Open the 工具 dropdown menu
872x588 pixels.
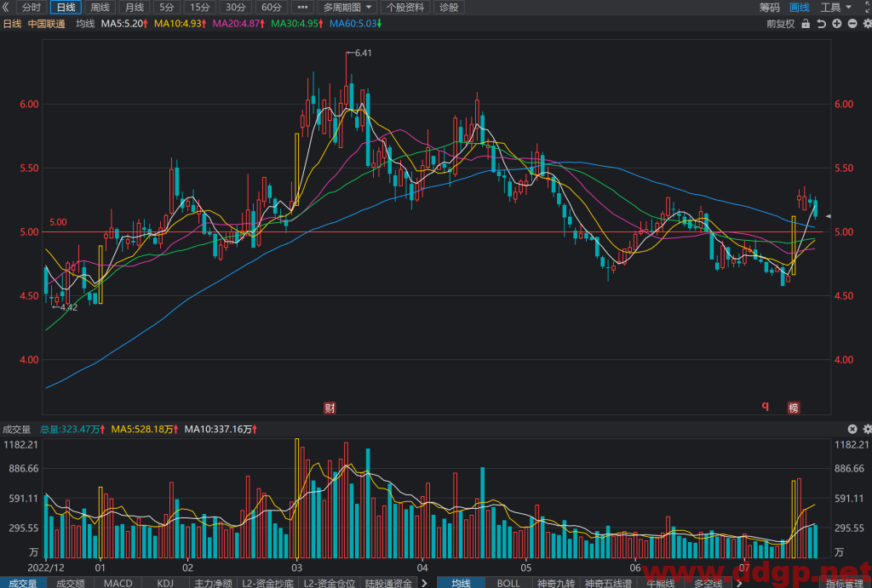point(836,7)
